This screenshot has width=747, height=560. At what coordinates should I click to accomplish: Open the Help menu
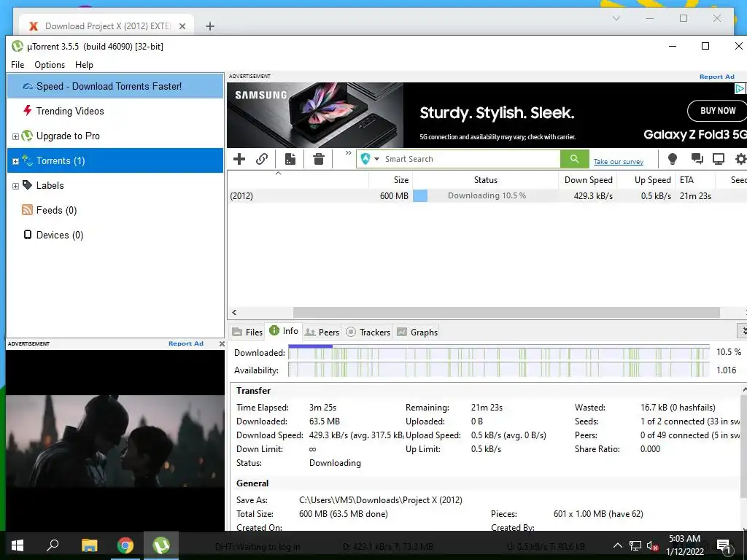point(84,65)
